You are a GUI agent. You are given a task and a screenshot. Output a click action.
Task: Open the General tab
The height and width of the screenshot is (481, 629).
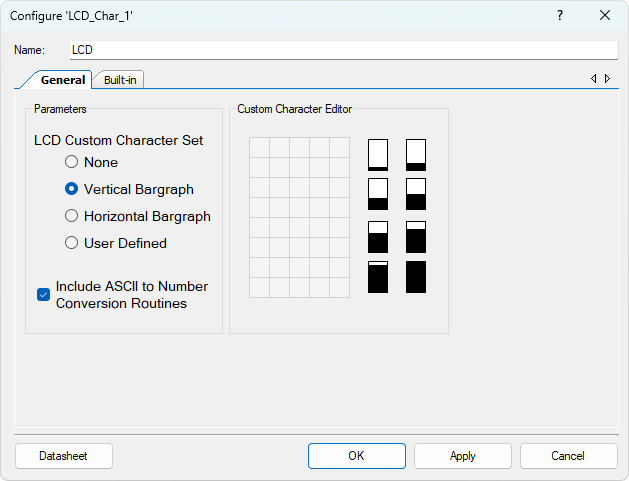(63, 79)
